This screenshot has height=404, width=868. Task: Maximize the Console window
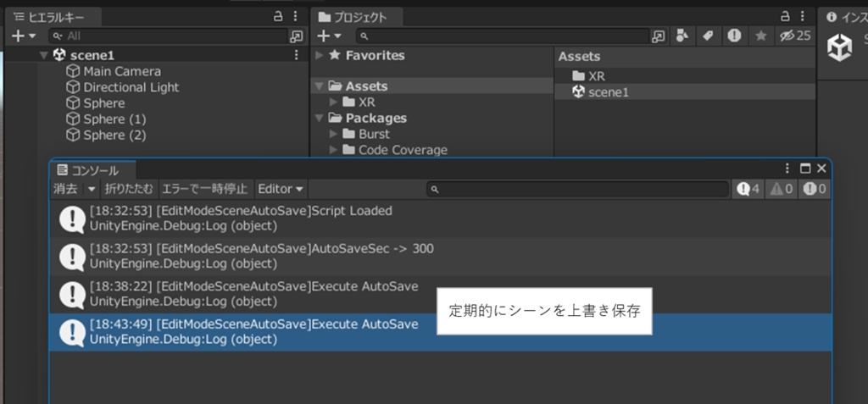pyautogui.click(x=805, y=169)
